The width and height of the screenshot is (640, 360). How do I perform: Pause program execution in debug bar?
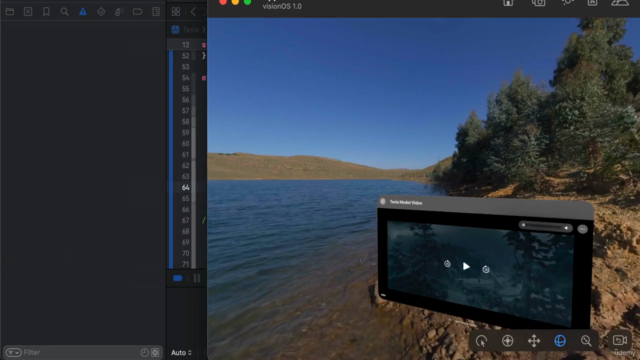point(197,278)
